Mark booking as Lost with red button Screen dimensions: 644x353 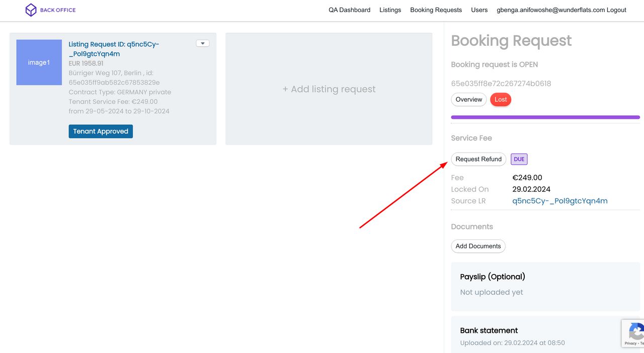[500, 100]
